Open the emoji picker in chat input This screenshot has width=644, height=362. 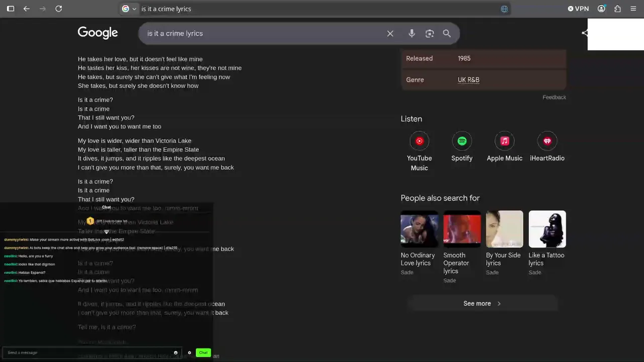(176, 352)
